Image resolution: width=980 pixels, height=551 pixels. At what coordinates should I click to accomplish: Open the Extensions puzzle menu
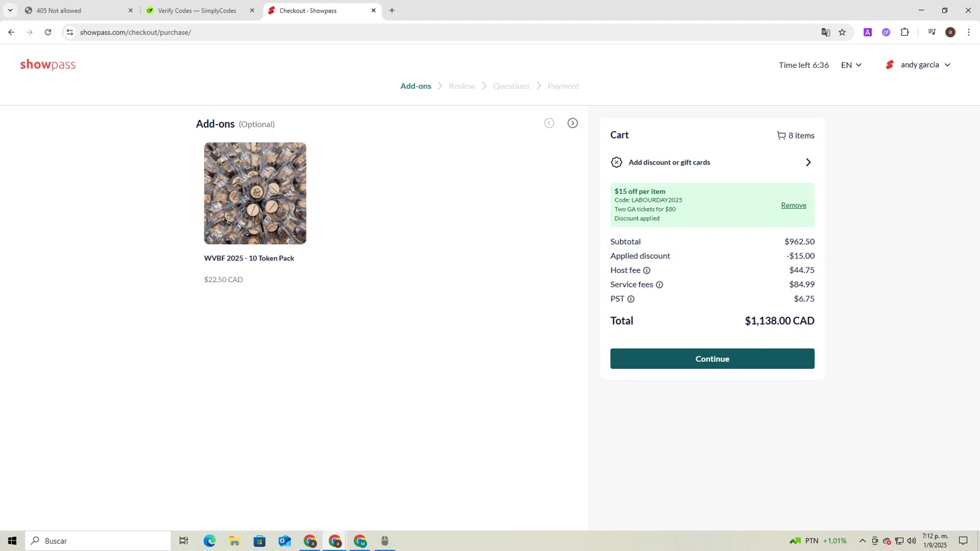pos(905,32)
